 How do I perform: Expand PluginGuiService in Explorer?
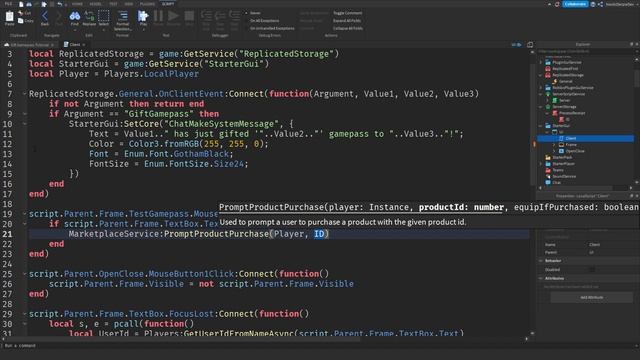pos(541,62)
